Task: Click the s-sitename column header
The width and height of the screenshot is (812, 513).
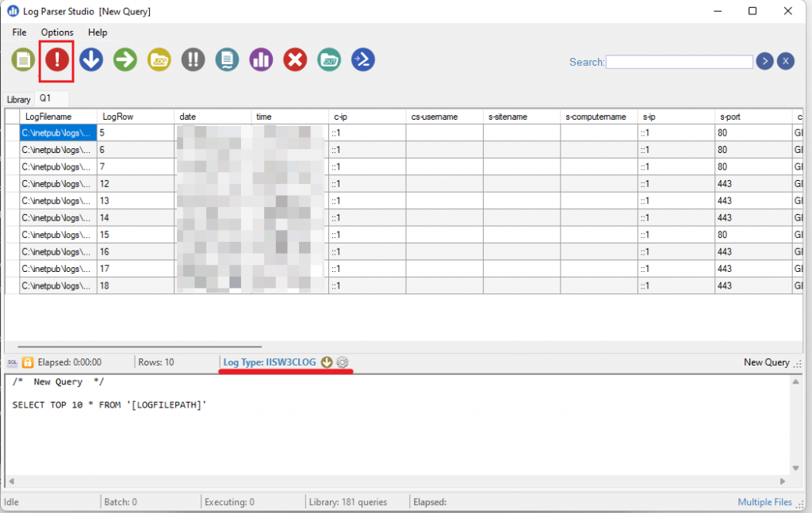Action: 522,117
